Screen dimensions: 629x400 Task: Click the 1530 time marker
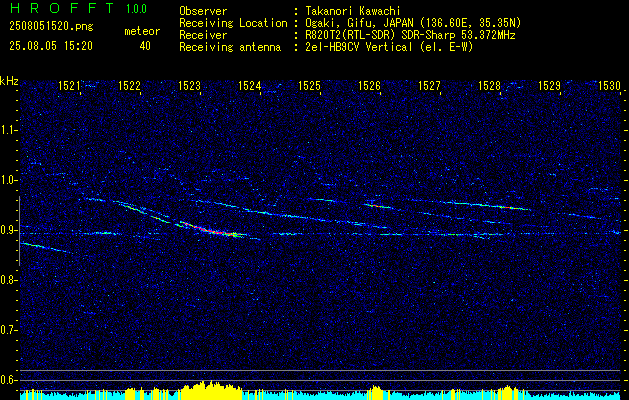[x=609, y=86]
